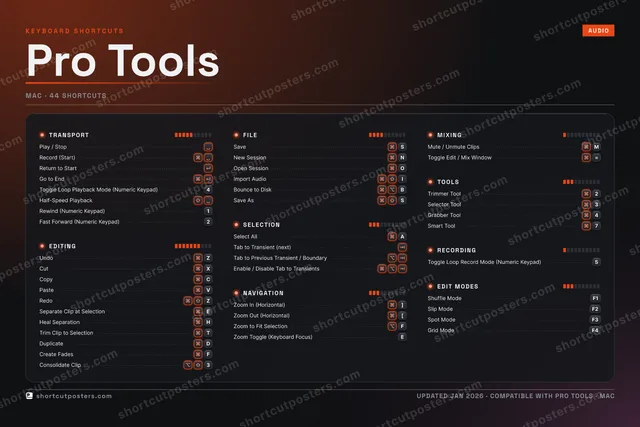Click the 'Pro Tools' title

(x=123, y=60)
